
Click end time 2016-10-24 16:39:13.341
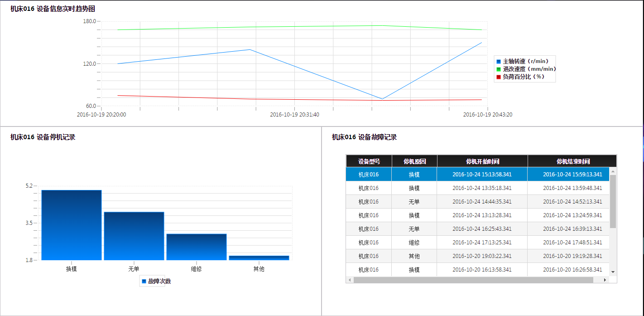pyautogui.click(x=572, y=229)
